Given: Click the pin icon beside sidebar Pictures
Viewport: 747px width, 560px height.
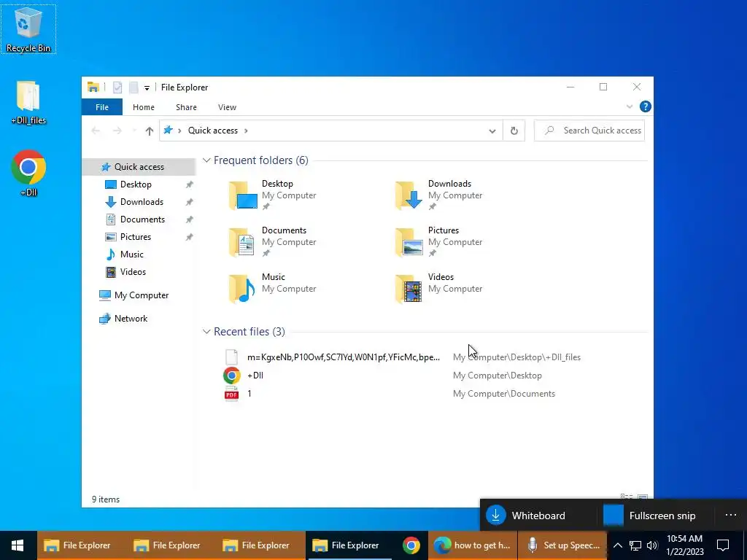Looking at the screenshot, I should click(x=189, y=237).
